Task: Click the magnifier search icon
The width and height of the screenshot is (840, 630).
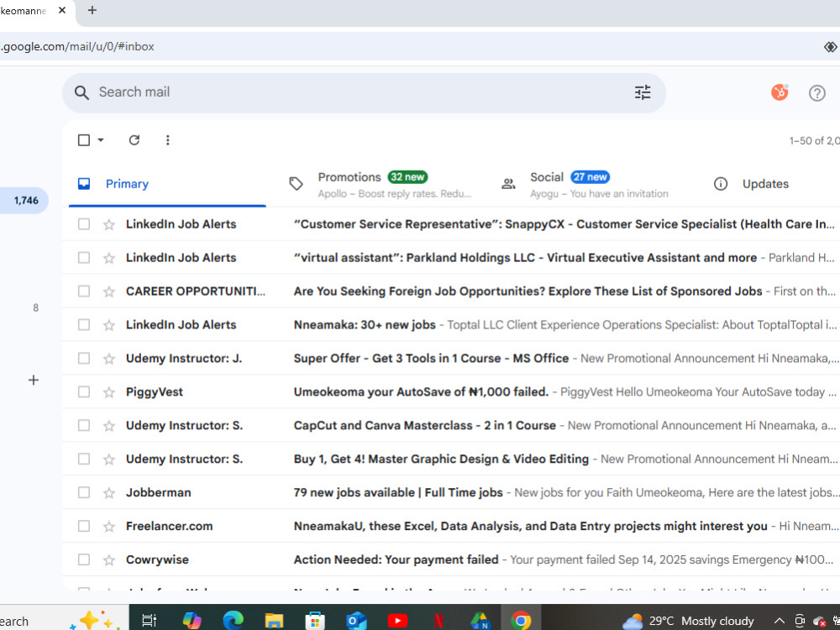Action: pos(81,92)
